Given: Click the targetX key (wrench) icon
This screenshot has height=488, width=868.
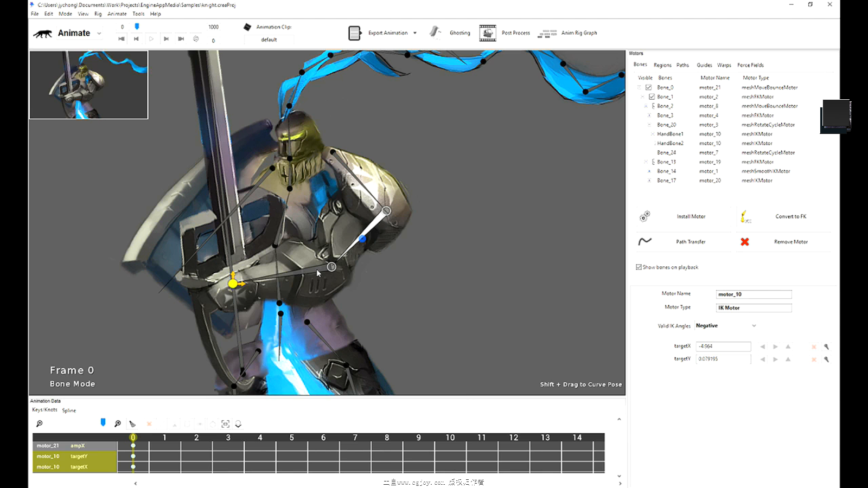Looking at the screenshot, I should coord(826,346).
